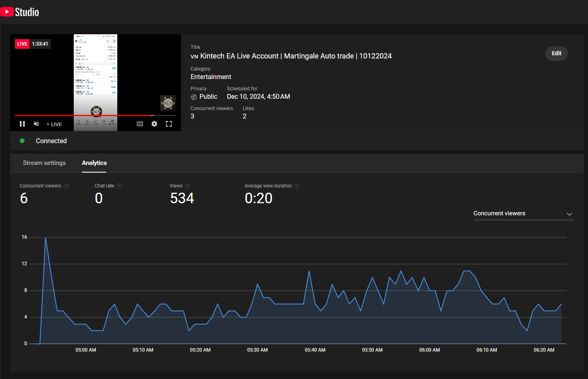The image size is (588, 379).
Task: Unmute the stream preview audio
Action: [36, 124]
